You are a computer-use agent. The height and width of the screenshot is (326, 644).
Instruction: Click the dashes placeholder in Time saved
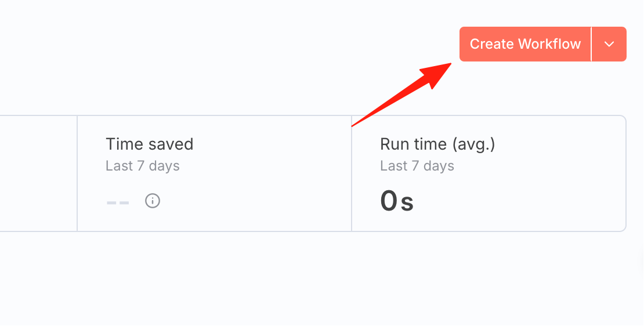[x=118, y=202]
